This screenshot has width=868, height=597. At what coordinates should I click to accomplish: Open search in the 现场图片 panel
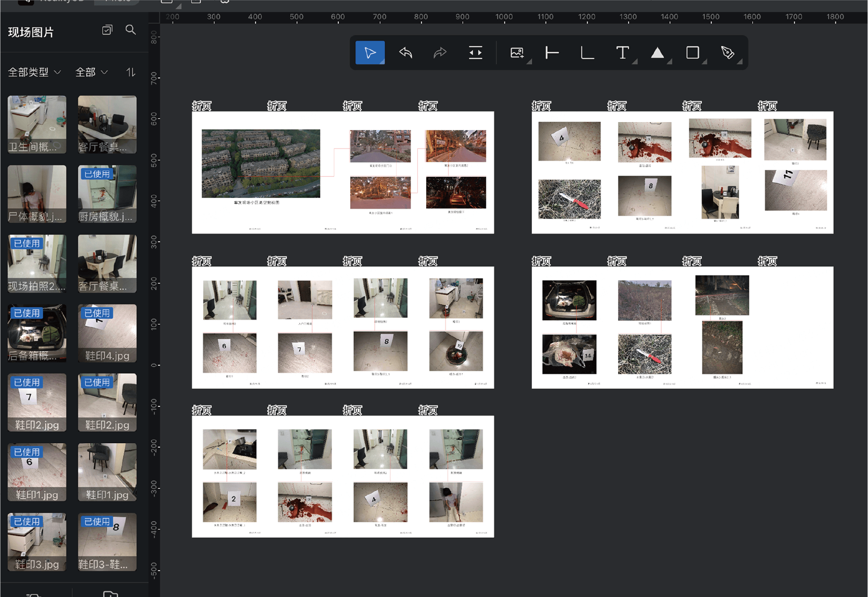(x=131, y=30)
